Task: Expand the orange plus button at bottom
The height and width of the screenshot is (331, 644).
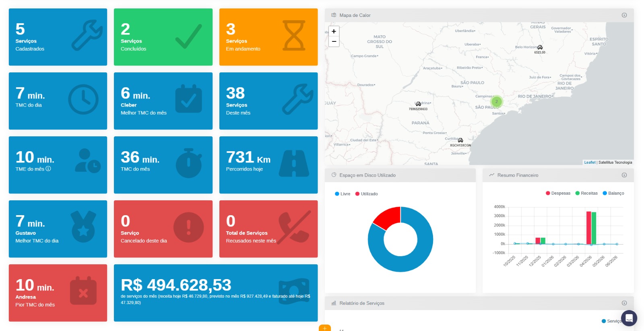Action: point(325,328)
